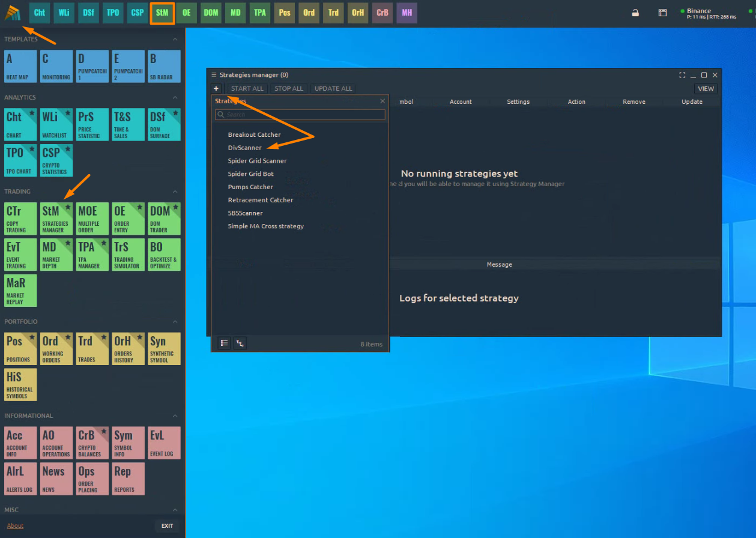Open the Crypto Balances tile
Image resolution: width=756 pixels, height=538 pixels.
(x=92, y=443)
